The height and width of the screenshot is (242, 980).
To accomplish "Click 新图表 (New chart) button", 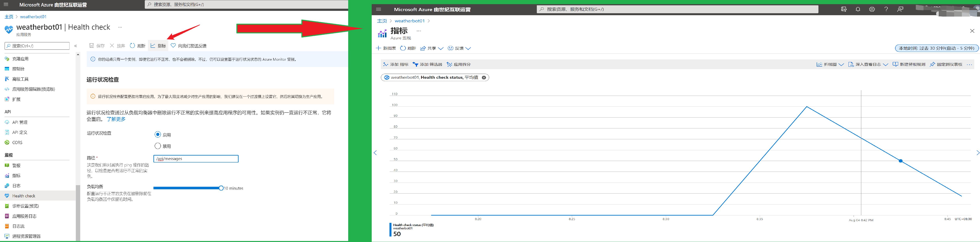I will point(386,48).
